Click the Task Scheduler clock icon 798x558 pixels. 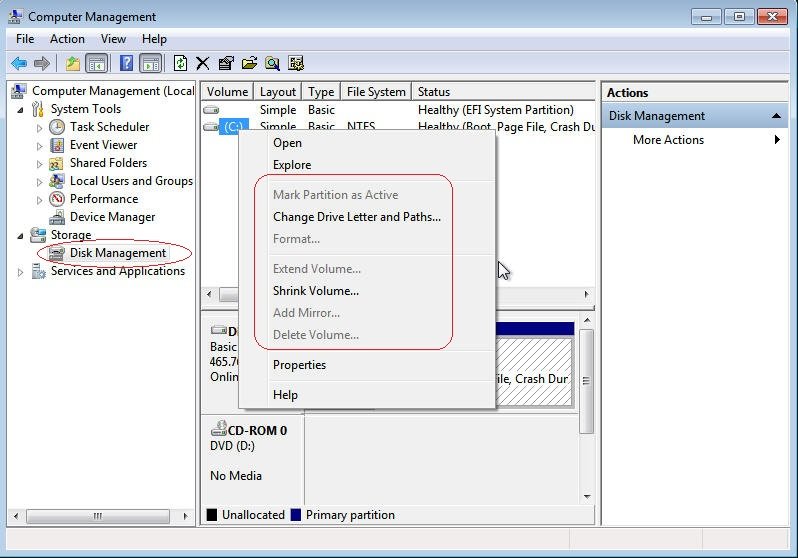(x=57, y=127)
